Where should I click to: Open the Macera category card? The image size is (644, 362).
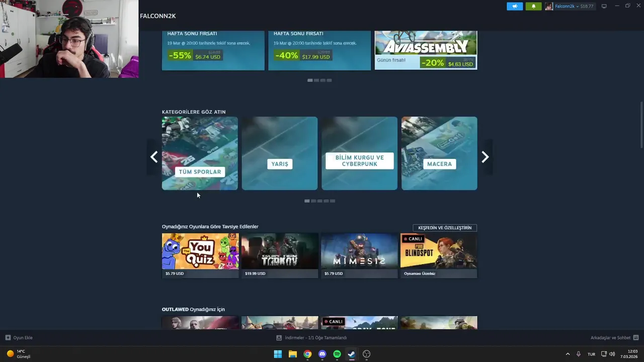[439, 153]
